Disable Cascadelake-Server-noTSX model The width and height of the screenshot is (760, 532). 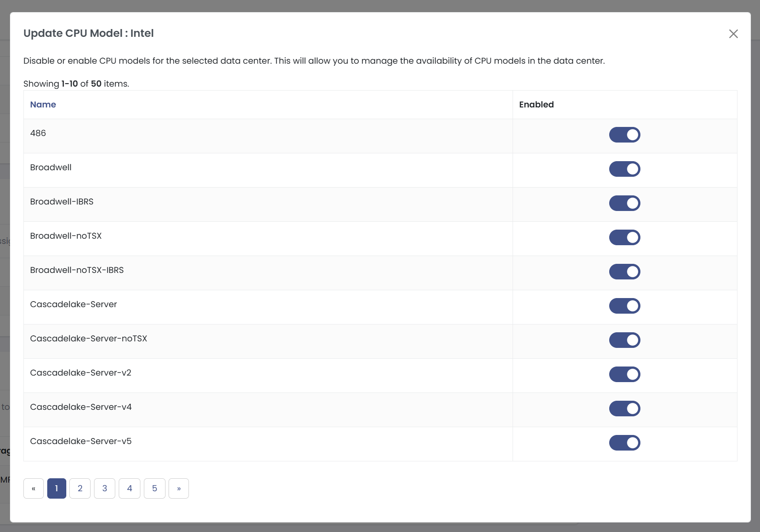pos(624,340)
